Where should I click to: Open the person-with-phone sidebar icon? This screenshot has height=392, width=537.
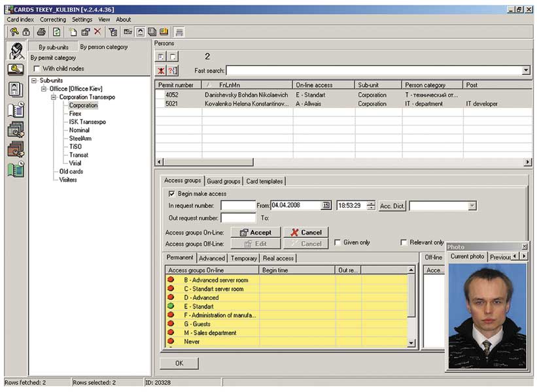[15, 51]
